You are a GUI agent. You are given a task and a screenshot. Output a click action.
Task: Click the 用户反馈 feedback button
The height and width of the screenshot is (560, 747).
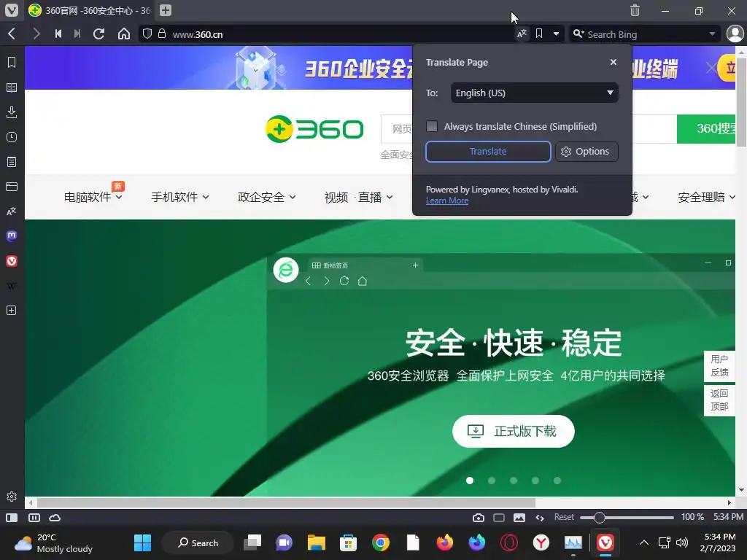719,366
